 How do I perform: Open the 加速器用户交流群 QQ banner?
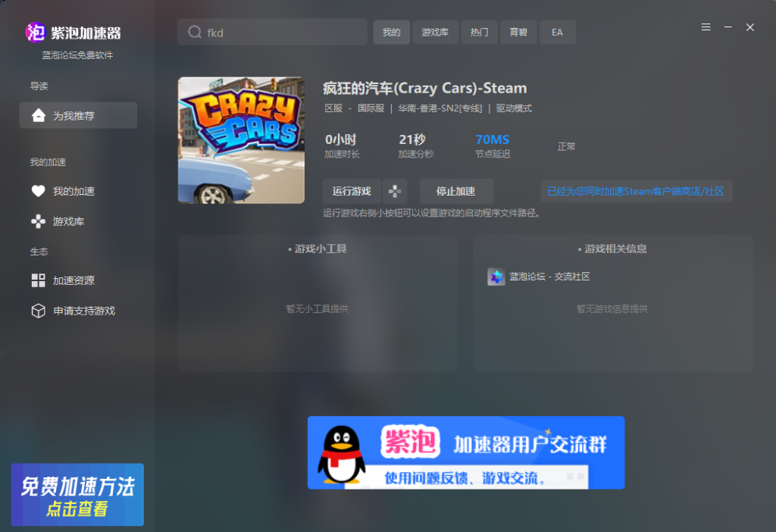tap(466, 453)
